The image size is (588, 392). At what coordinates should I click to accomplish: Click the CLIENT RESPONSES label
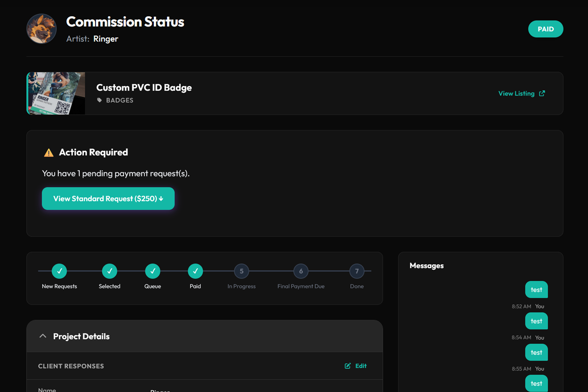(71, 366)
